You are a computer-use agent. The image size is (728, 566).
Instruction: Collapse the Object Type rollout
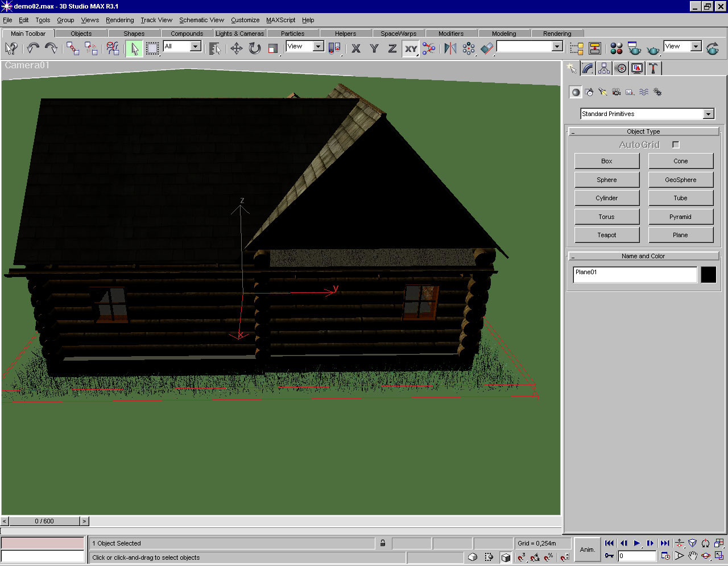[643, 131]
